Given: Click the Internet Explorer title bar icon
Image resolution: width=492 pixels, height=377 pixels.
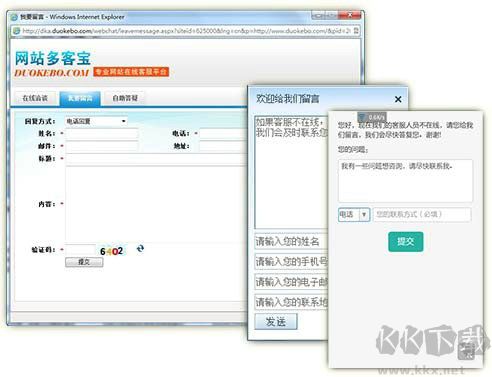Looking at the screenshot, I should coord(14,17).
